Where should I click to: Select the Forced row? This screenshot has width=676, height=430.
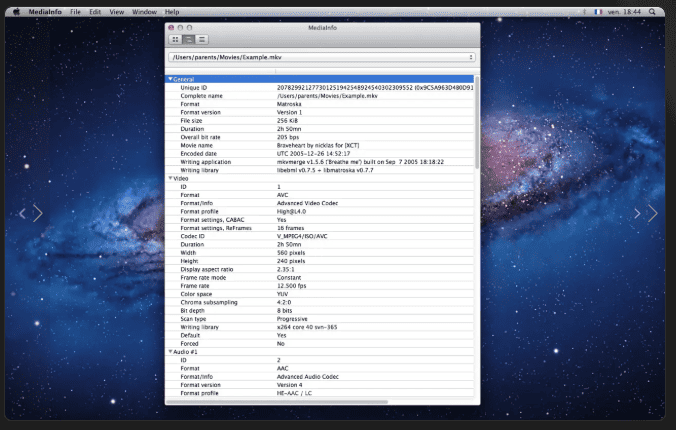(319, 343)
